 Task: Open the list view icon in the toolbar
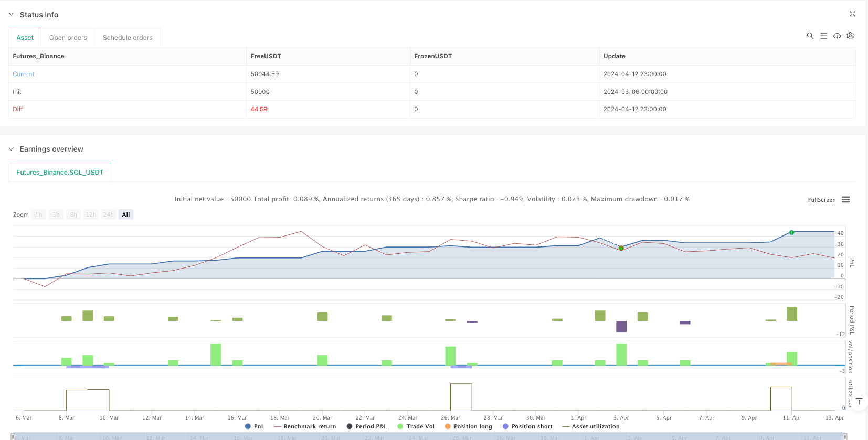tap(823, 36)
